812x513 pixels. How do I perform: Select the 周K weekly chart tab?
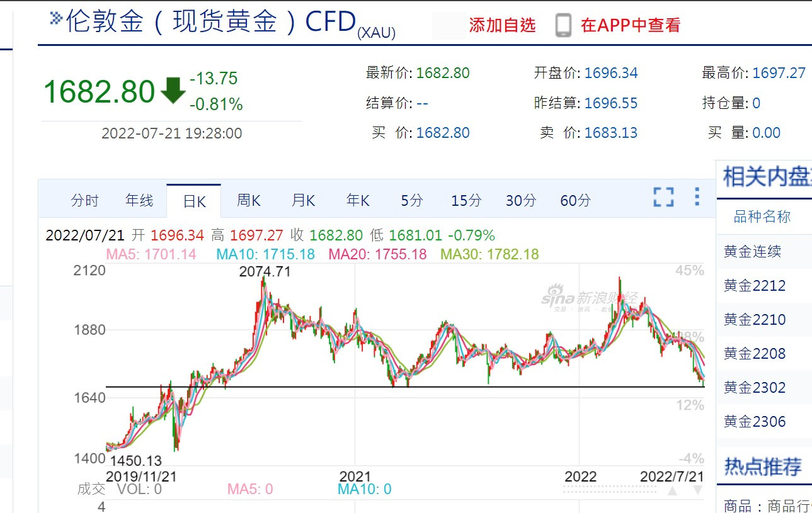pos(248,201)
